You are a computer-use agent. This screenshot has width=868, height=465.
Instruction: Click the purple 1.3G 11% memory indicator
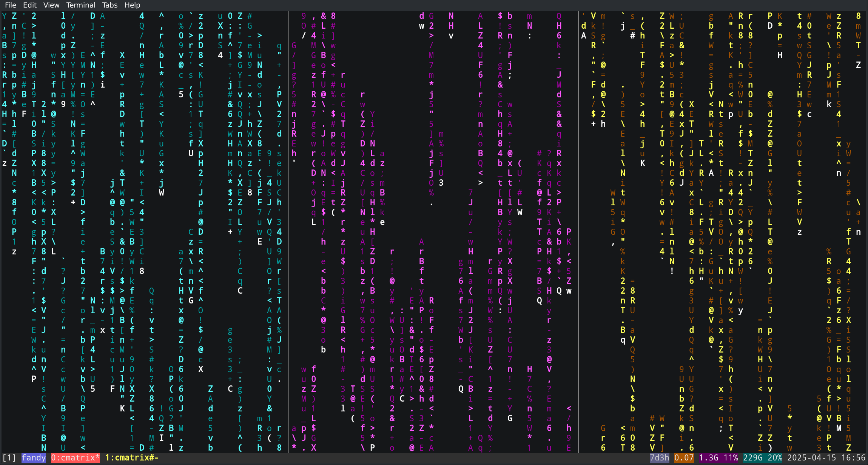(718, 458)
